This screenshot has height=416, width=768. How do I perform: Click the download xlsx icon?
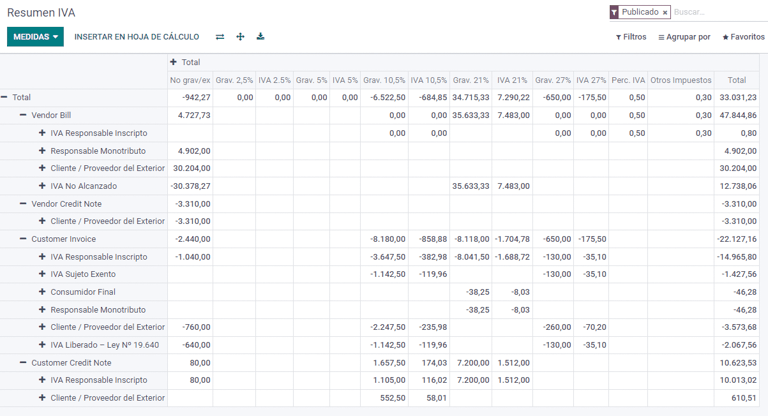(261, 37)
